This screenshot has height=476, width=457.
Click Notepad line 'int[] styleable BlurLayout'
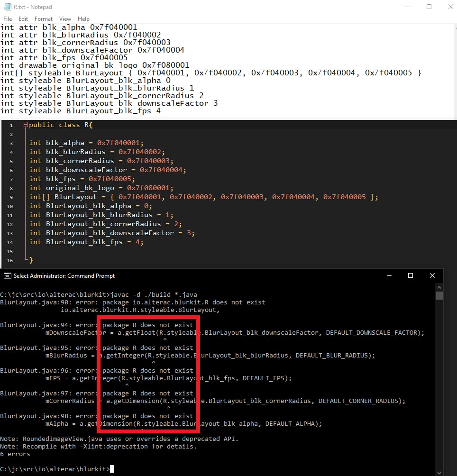coord(211,73)
